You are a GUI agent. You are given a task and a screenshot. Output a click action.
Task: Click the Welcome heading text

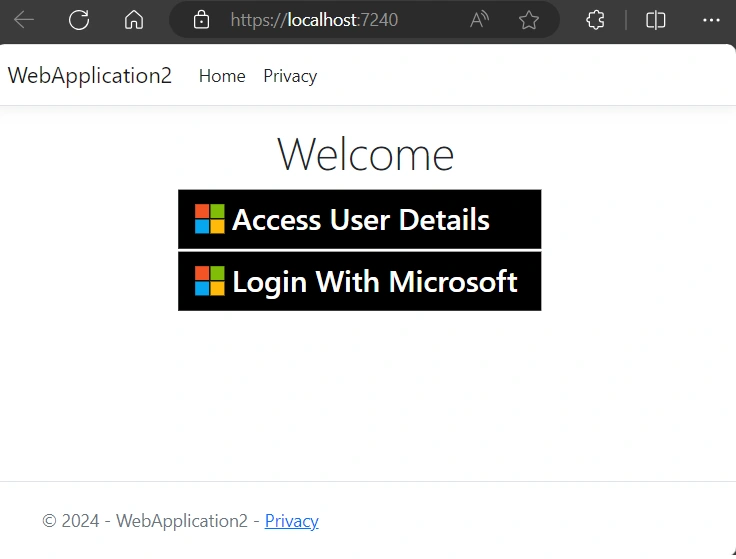[x=366, y=154]
